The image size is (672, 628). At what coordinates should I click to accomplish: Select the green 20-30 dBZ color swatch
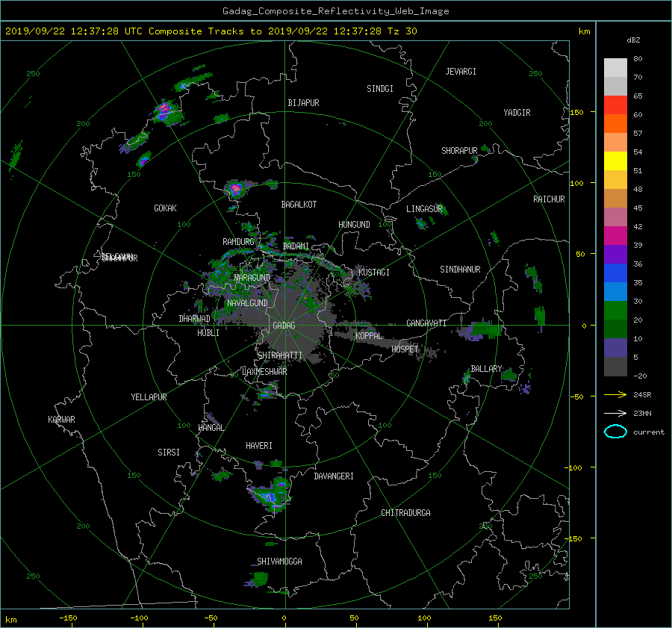point(615,310)
